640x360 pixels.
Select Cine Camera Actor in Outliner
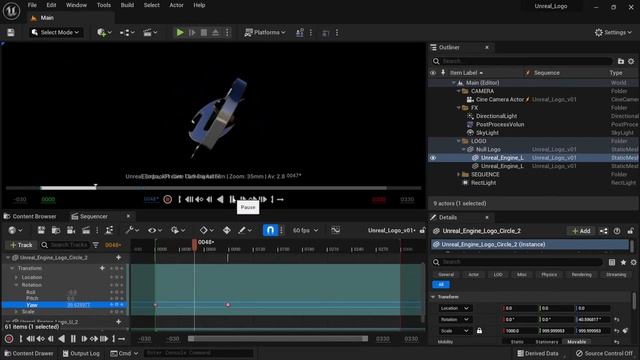(500, 99)
